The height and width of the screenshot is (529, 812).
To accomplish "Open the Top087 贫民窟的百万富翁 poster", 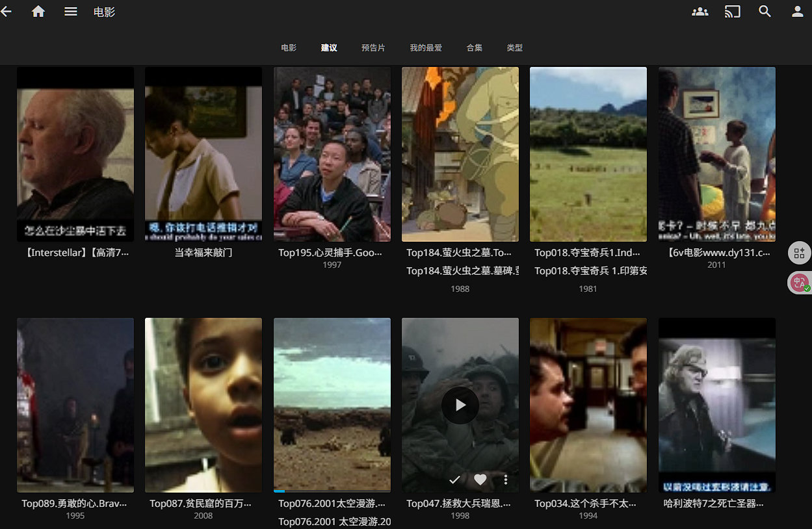I will coord(203,405).
